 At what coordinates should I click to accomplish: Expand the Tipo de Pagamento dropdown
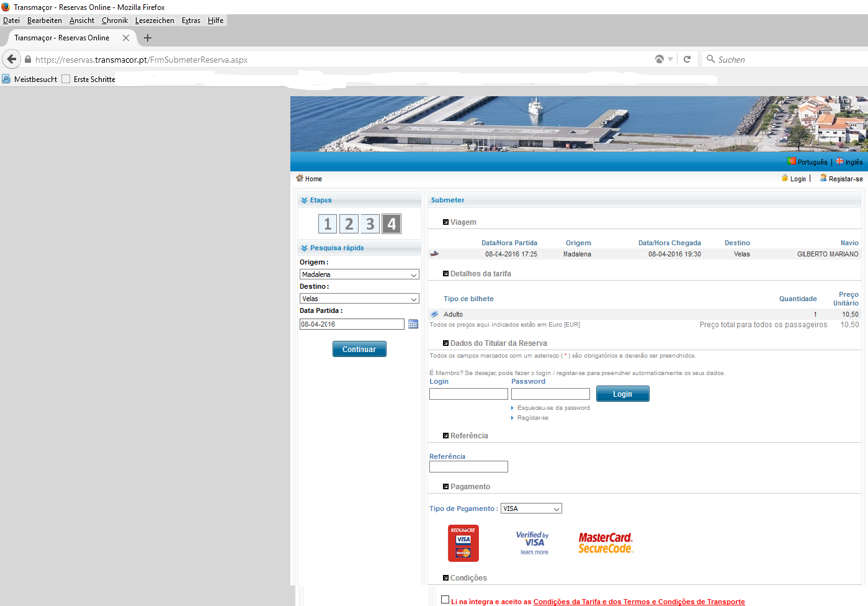[531, 509]
